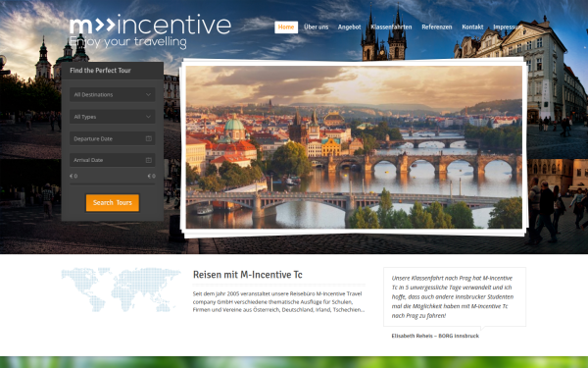Click the Elisabeth Reheis – BORG Innsbruck name
Viewport: 588px width, 368px height.
pyautogui.click(x=435, y=336)
